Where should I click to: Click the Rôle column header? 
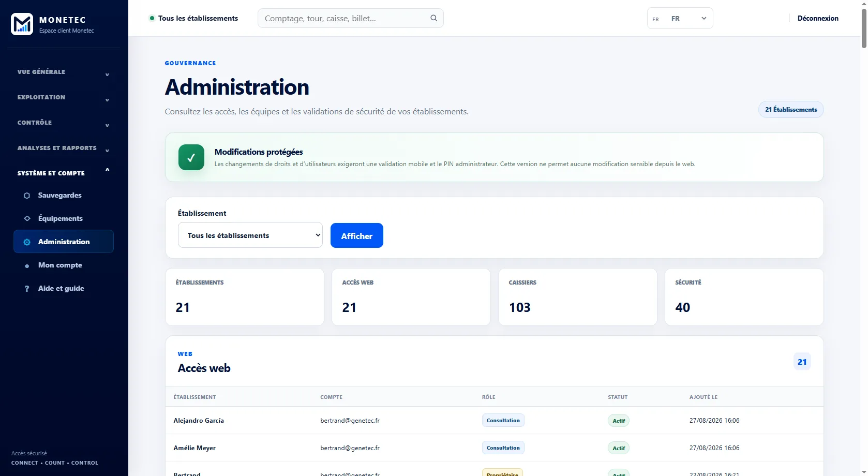(489, 397)
